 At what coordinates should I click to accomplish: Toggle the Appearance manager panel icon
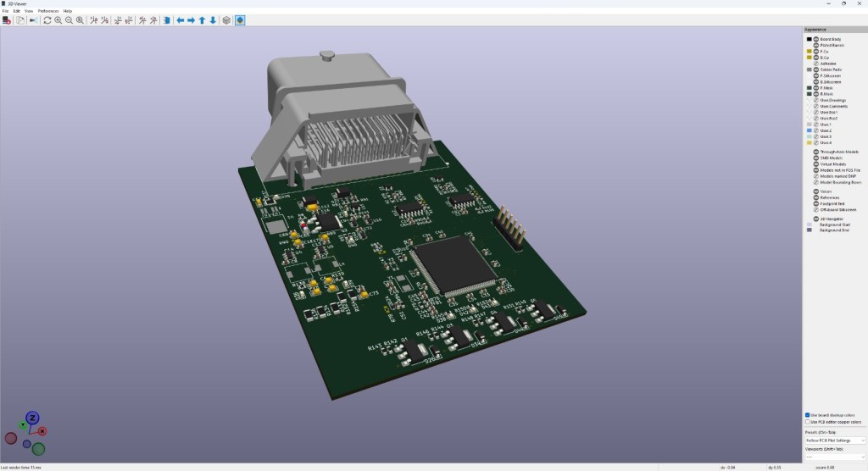[240, 20]
